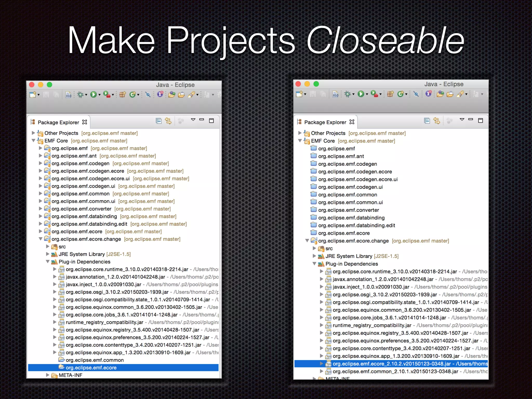Screen dimensions: 532x399
Task: Select org.eclipse.emf.common_2.10.1 jar in right window
Action: (x=395, y=371)
